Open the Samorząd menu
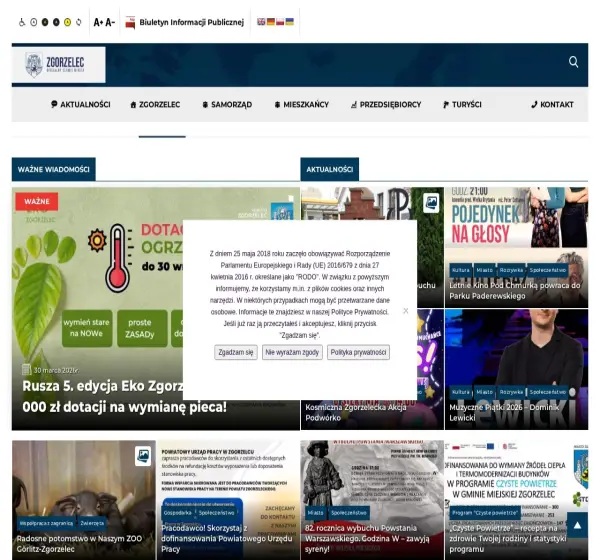This screenshot has height=560, width=600. (227, 104)
